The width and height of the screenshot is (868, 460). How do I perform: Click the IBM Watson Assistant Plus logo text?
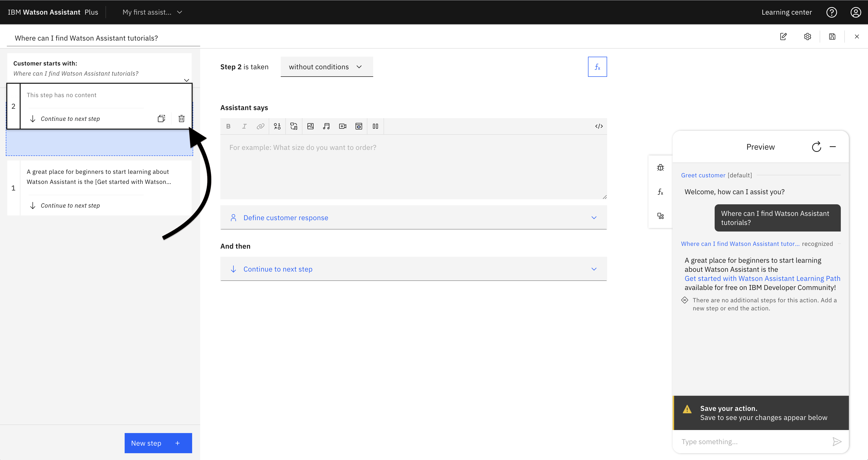point(53,12)
